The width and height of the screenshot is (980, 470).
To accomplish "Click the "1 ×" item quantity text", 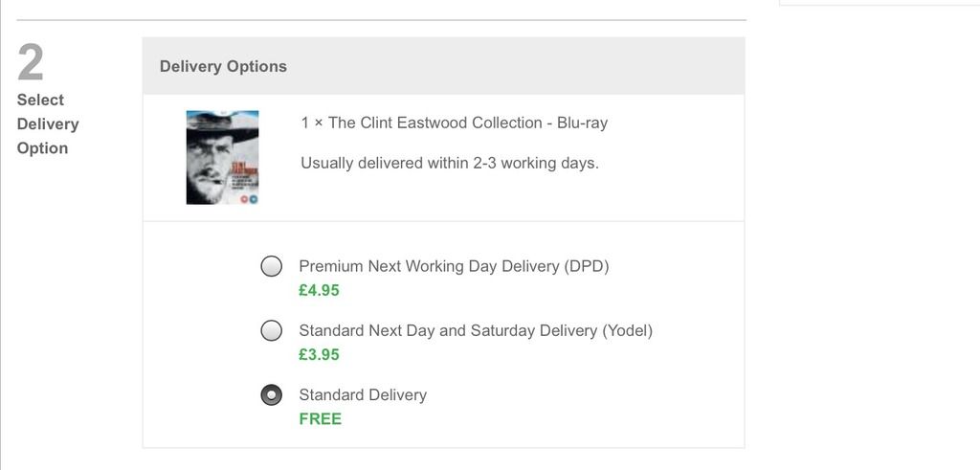I will coord(312,123).
